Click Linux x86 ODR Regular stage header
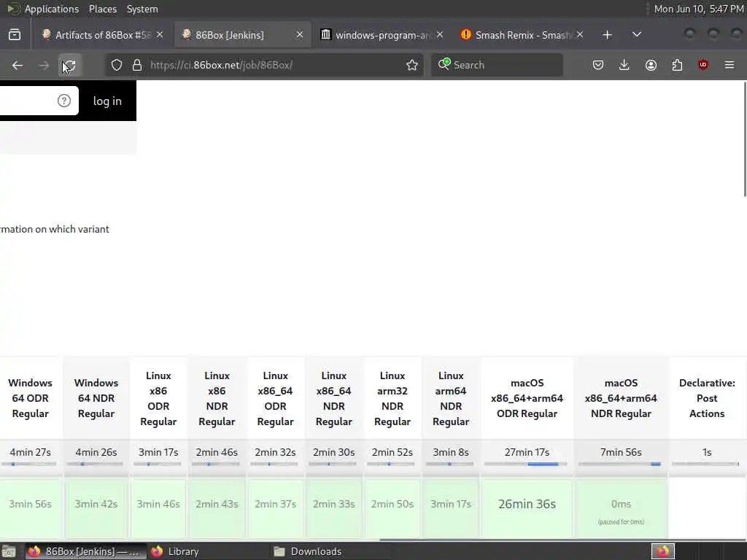747x560 pixels. pos(158,399)
